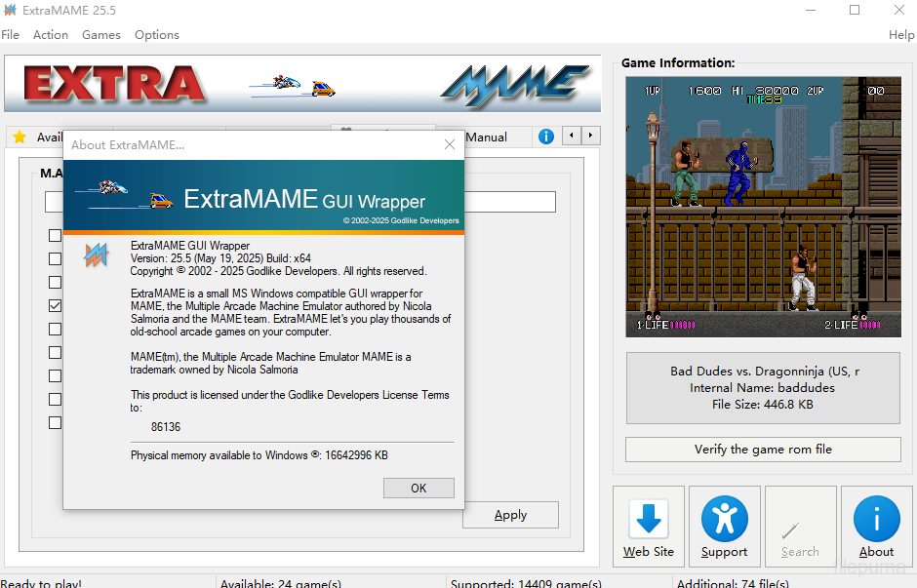Switch to the Manual tab

click(487, 137)
